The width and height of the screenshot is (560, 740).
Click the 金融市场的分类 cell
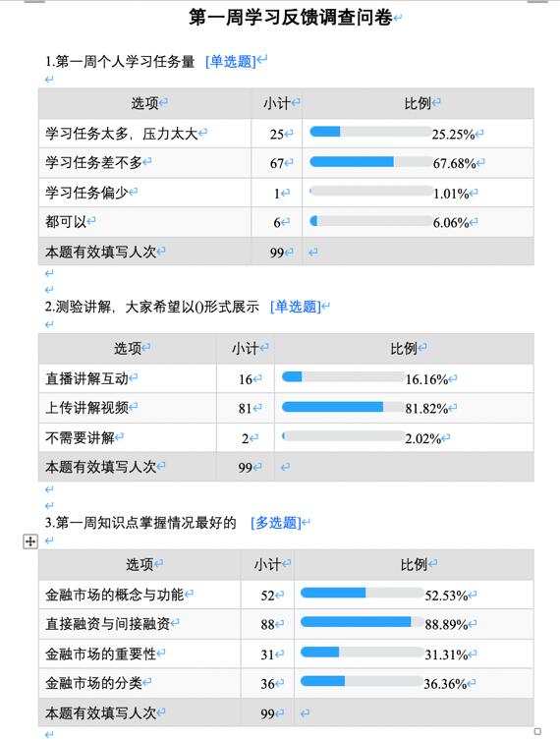(140, 683)
